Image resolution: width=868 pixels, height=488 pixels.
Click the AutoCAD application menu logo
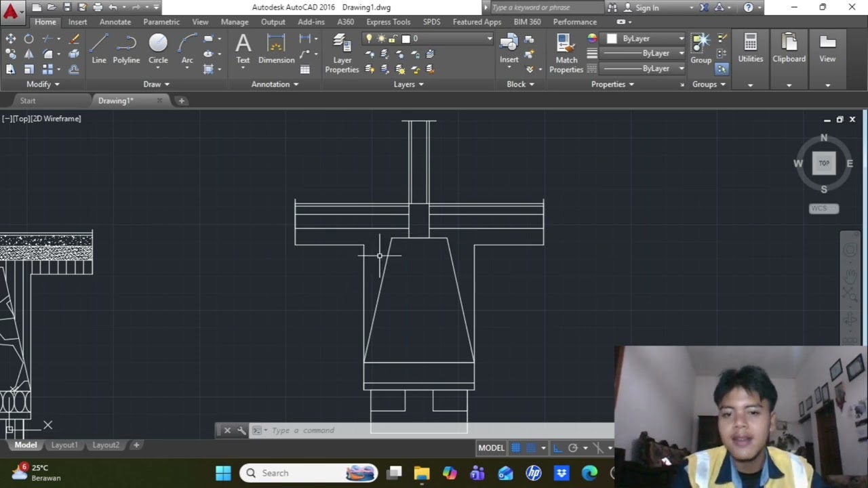tap(11, 11)
